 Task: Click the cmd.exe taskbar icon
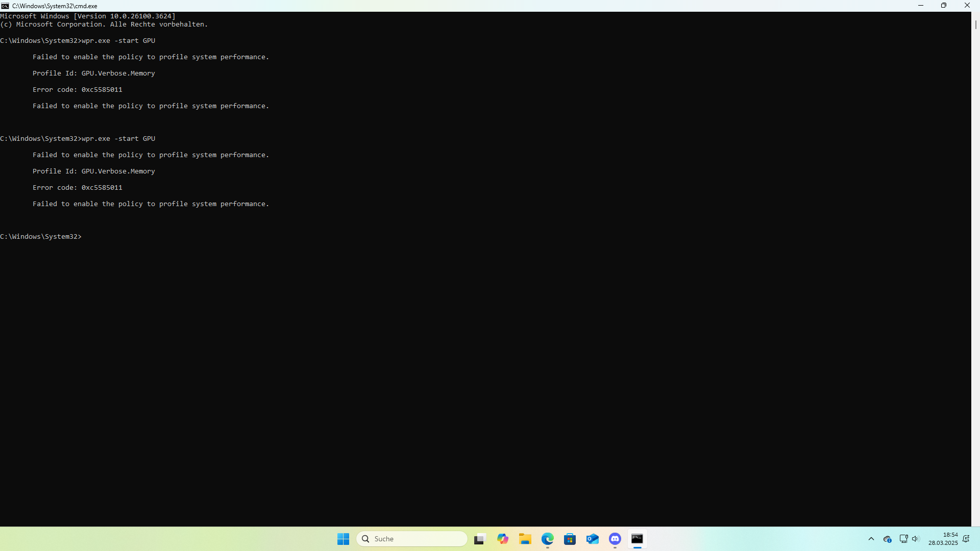637,539
